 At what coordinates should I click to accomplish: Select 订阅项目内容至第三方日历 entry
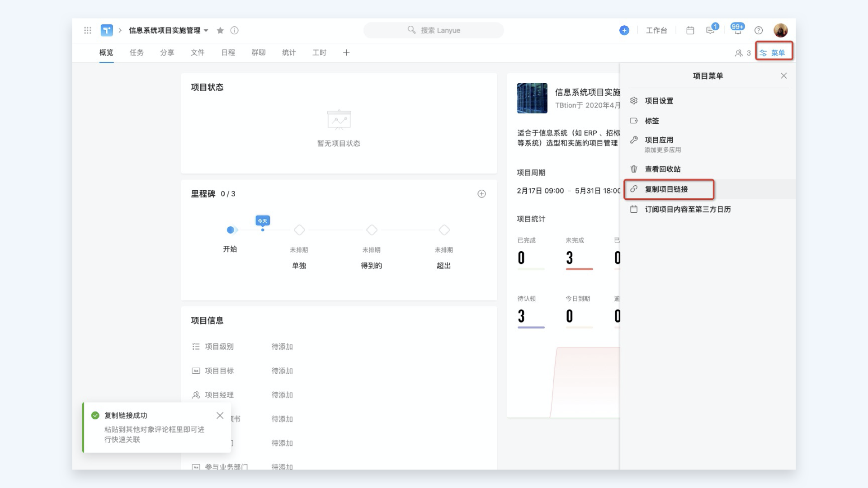pos(708,209)
